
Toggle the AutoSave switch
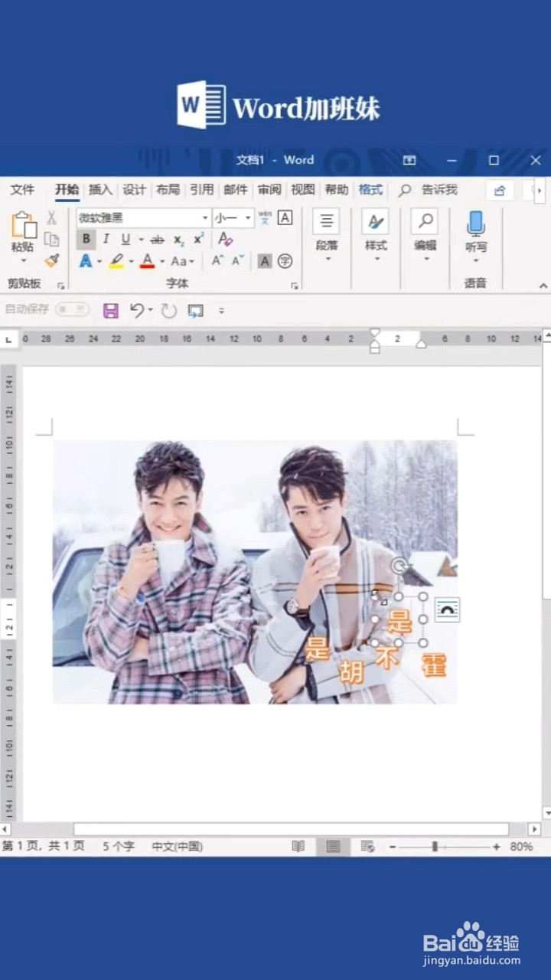[x=73, y=309]
